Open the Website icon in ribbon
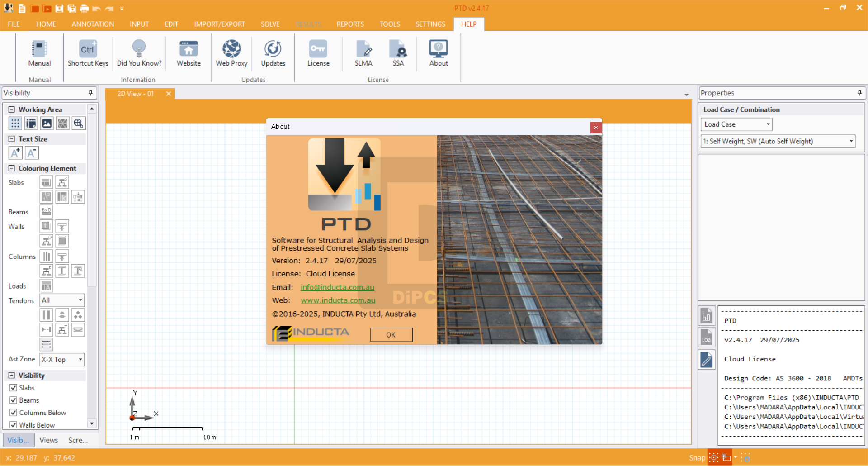The width and height of the screenshot is (868, 466). 189,53
